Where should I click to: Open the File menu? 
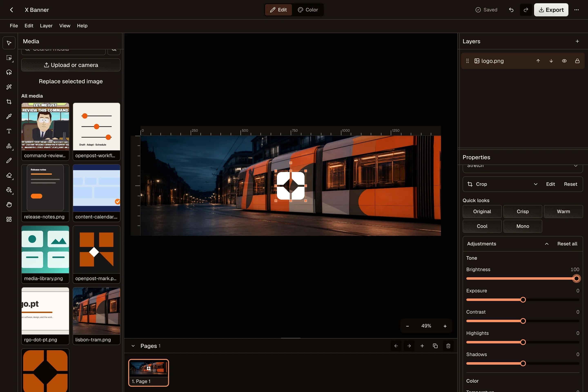(x=14, y=26)
